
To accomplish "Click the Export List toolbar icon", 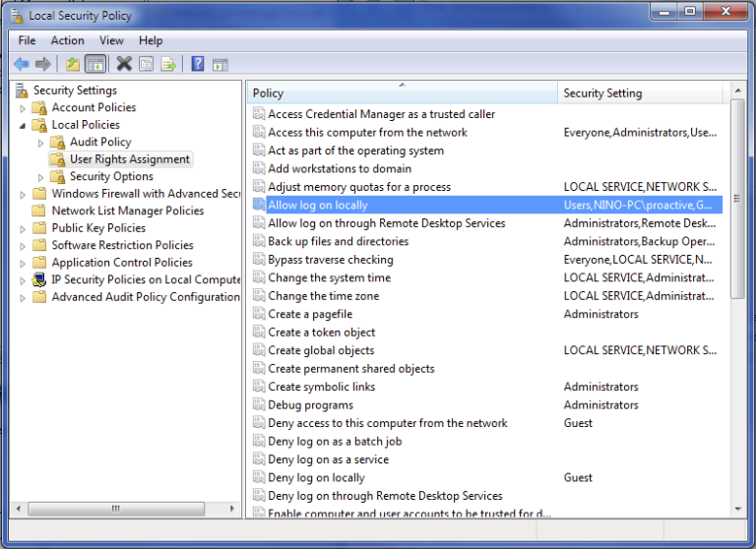I will 168,64.
